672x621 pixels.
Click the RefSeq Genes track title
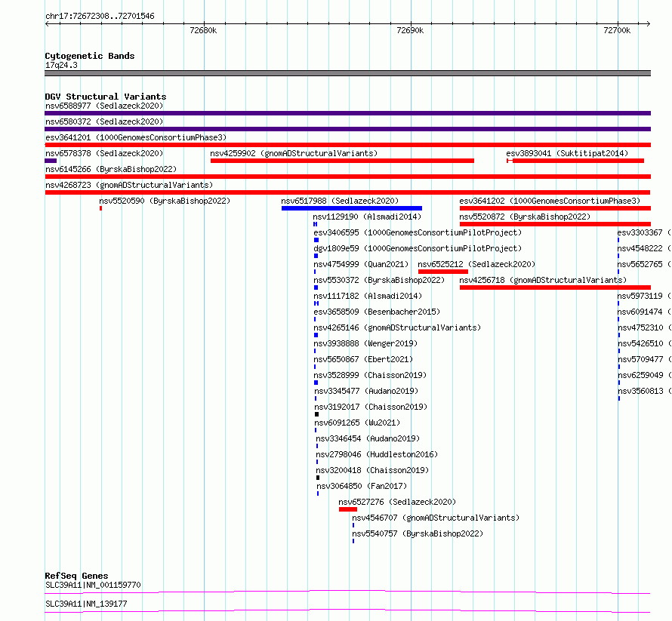76,576
